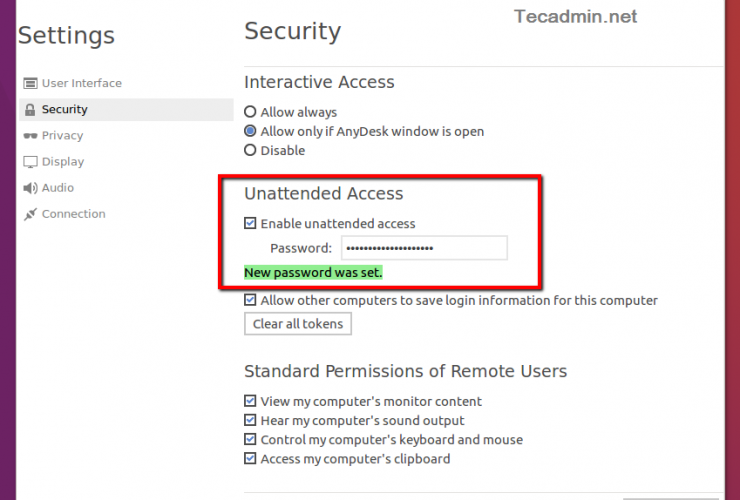Click the Connection plug icon

pos(31,214)
